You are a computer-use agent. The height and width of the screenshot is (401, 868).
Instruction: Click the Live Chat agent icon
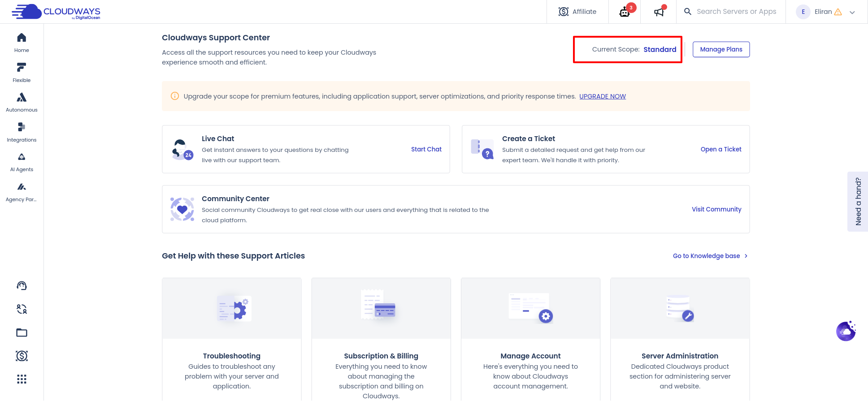point(182,150)
